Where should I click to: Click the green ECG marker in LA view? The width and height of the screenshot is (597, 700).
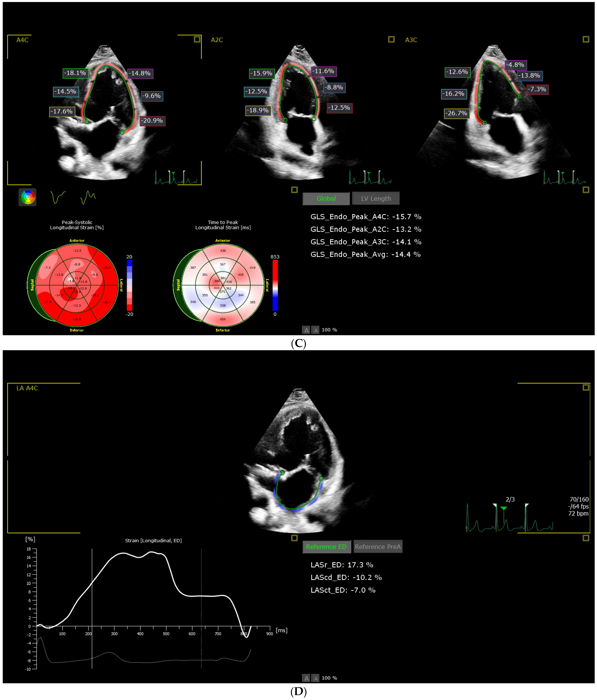point(504,508)
